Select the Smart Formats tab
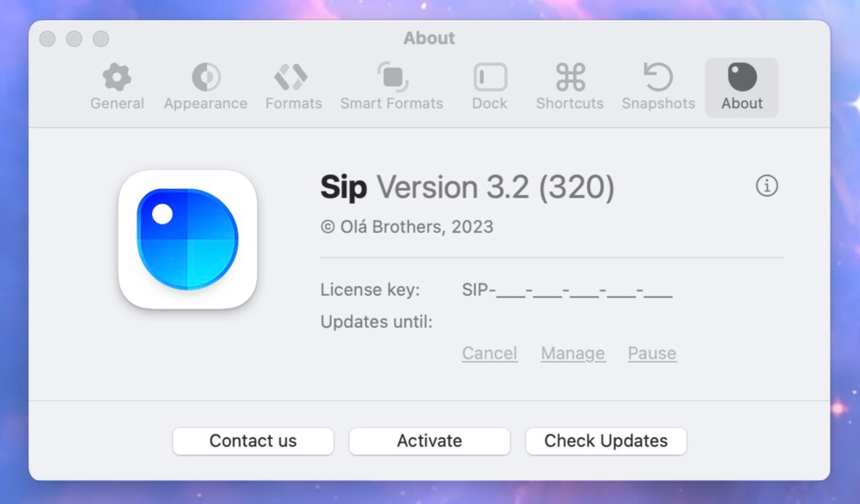The width and height of the screenshot is (860, 504). tap(391, 87)
